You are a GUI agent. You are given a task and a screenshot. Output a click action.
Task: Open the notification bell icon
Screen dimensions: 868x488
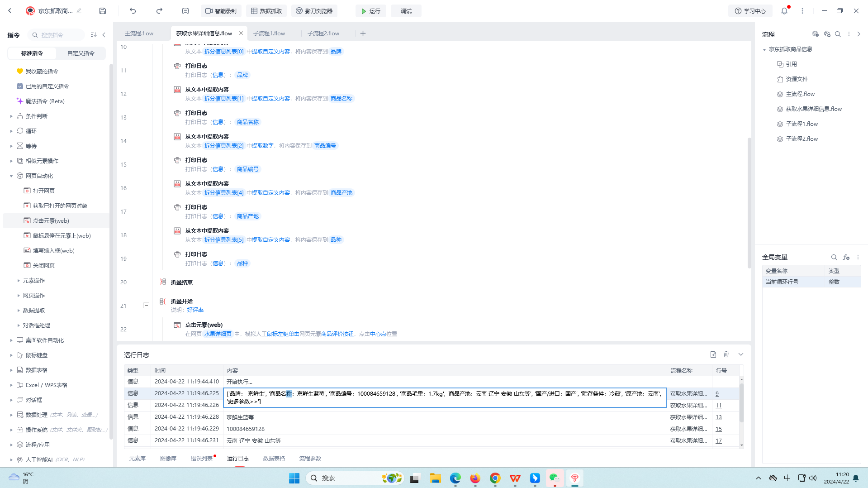(x=784, y=11)
